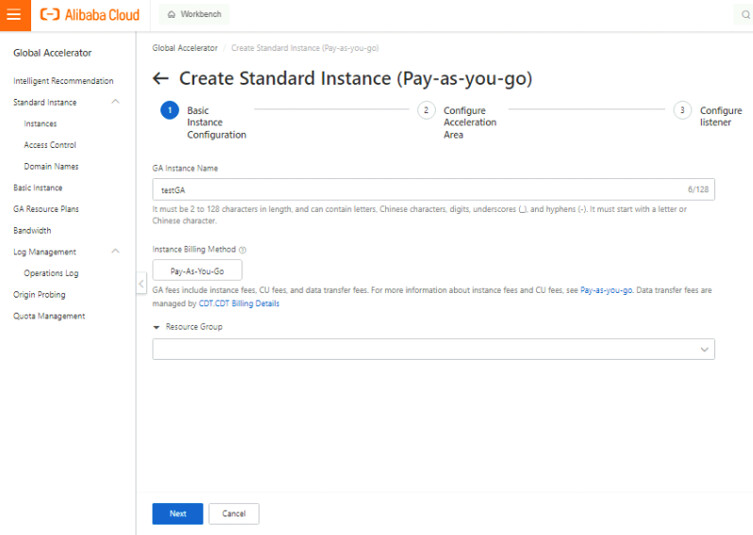Click the search magnifier icon
753x535 pixels.
(x=745, y=15)
